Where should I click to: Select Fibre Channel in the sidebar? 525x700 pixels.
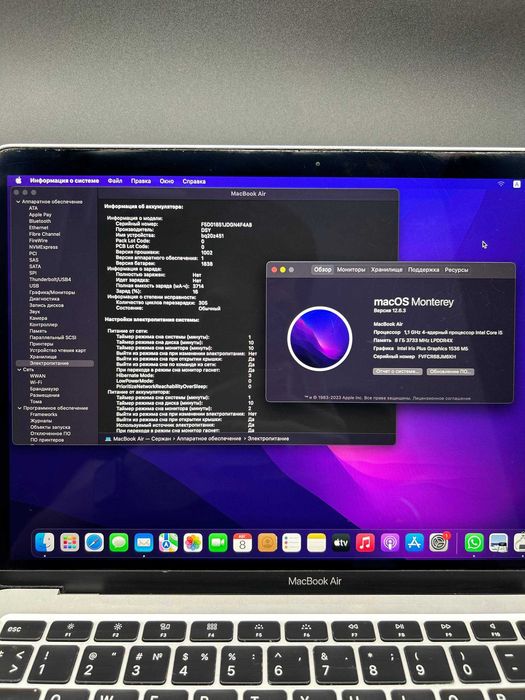point(45,234)
